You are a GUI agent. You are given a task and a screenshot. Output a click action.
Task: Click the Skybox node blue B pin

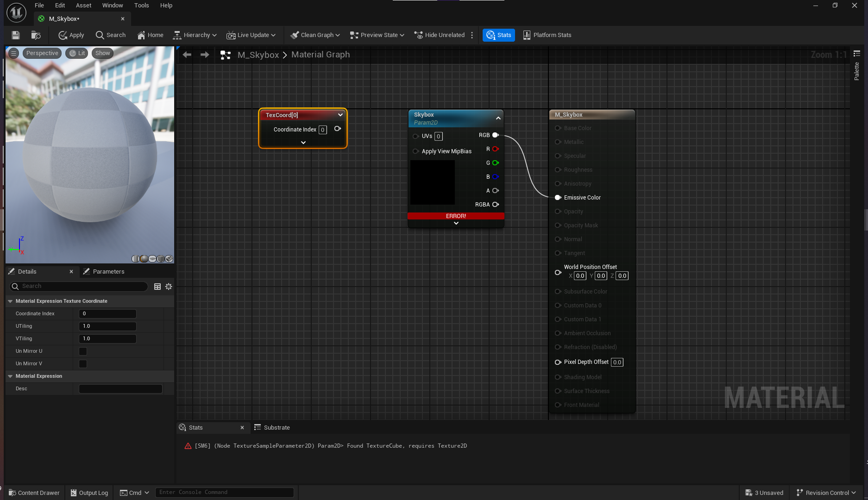coord(496,177)
